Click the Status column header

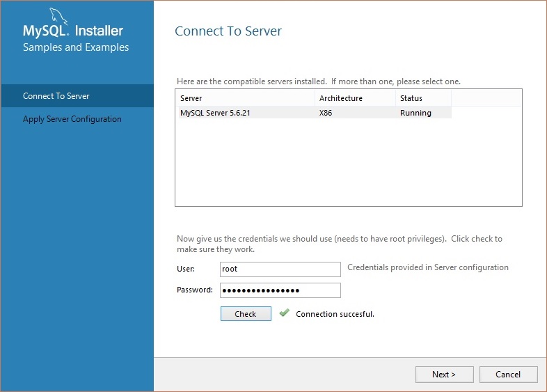[x=423, y=98]
